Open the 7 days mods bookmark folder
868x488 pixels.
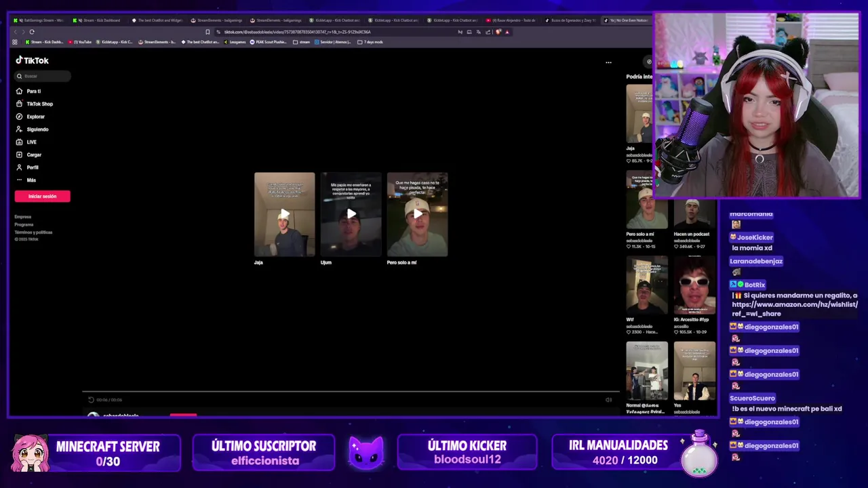tap(370, 42)
